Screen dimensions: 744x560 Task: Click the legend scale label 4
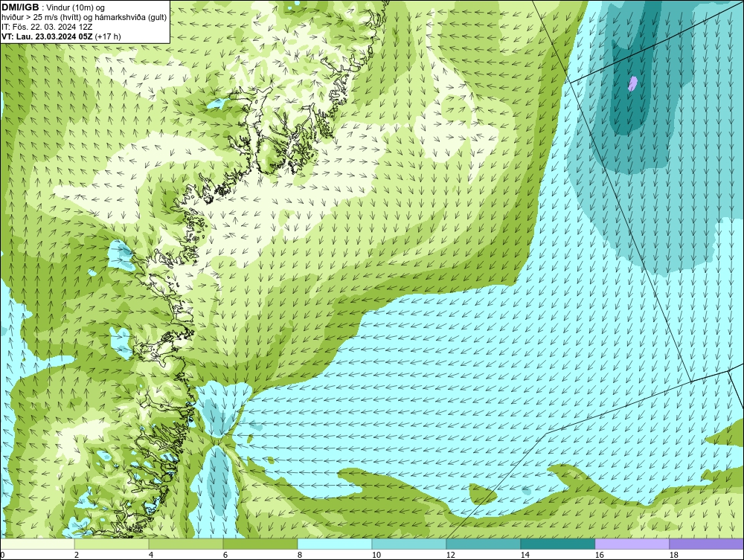click(x=151, y=555)
